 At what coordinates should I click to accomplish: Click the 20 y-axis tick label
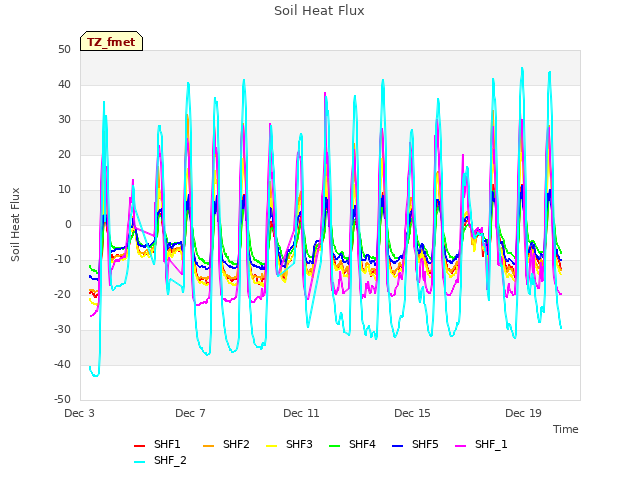click(64, 155)
